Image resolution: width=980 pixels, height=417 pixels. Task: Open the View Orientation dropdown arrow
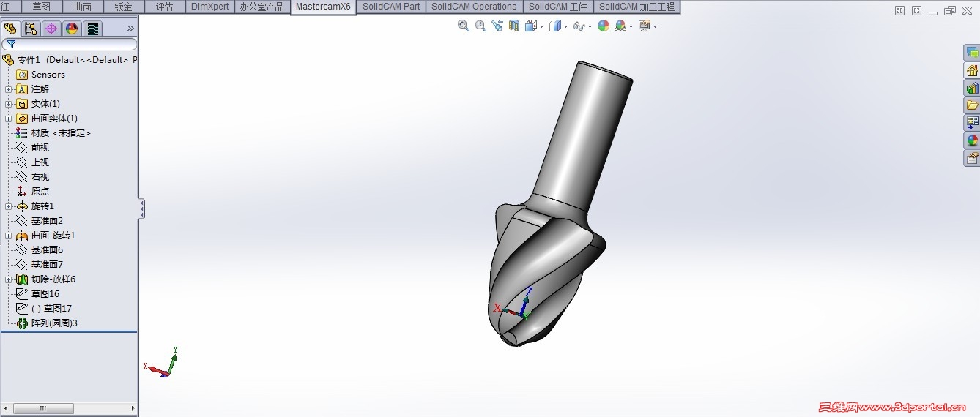(541, 26)
